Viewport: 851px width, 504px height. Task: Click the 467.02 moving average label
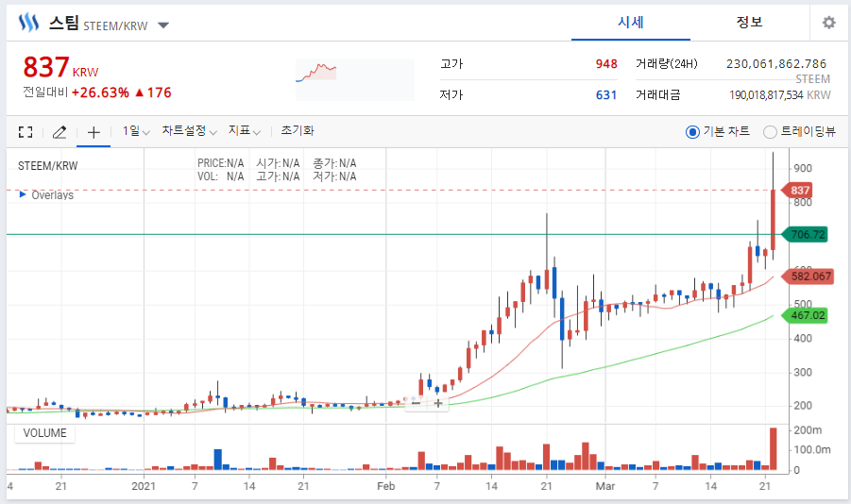tap(805, 315)
